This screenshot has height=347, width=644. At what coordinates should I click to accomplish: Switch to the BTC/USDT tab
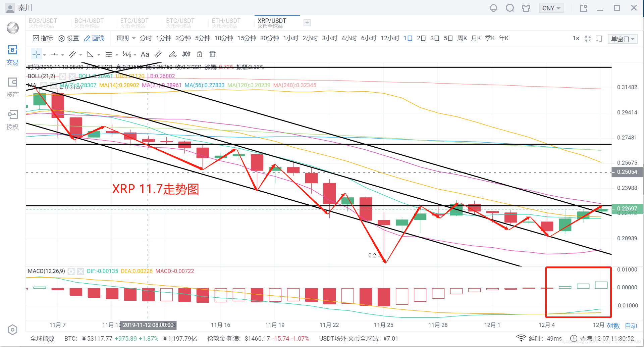click(180, 23)
